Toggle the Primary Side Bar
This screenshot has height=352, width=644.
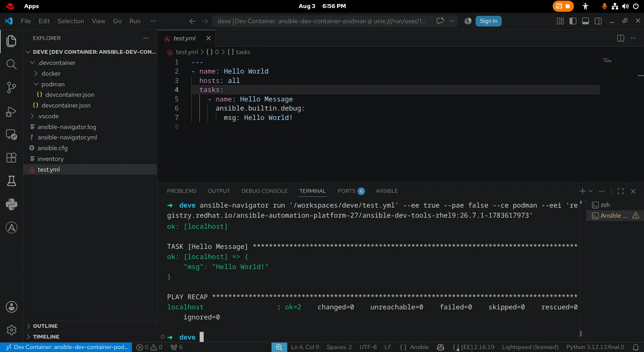point(573,21)
